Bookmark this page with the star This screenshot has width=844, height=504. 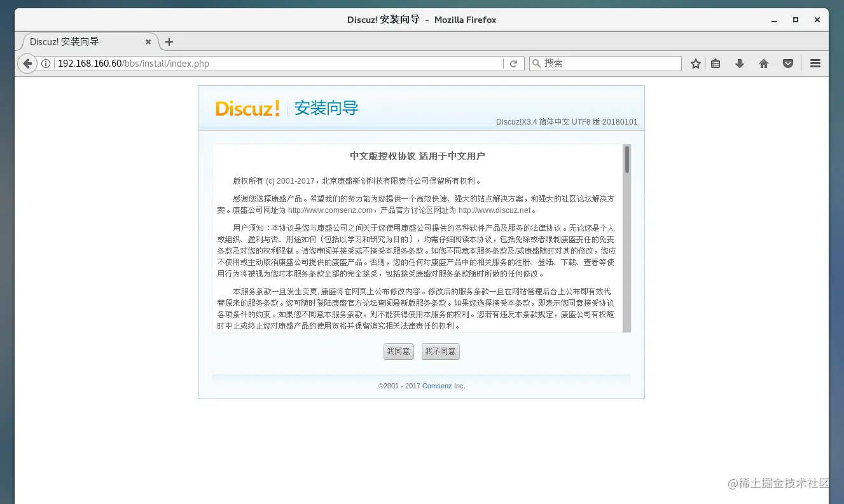click(696, 64)
